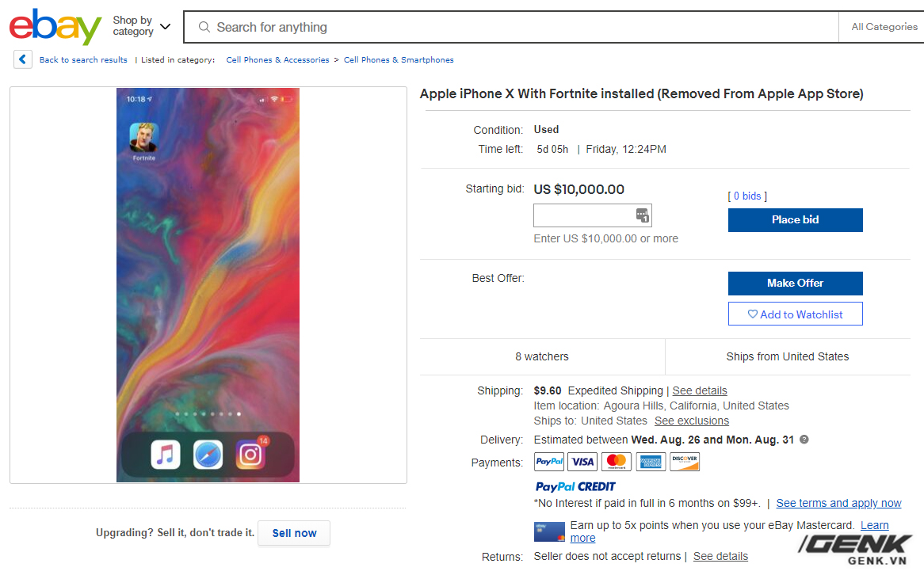Image resolution: width=924 pixels, height=575 pixels.
Task: Click the PayPal payment icon
Action: [x=549, y=462]
